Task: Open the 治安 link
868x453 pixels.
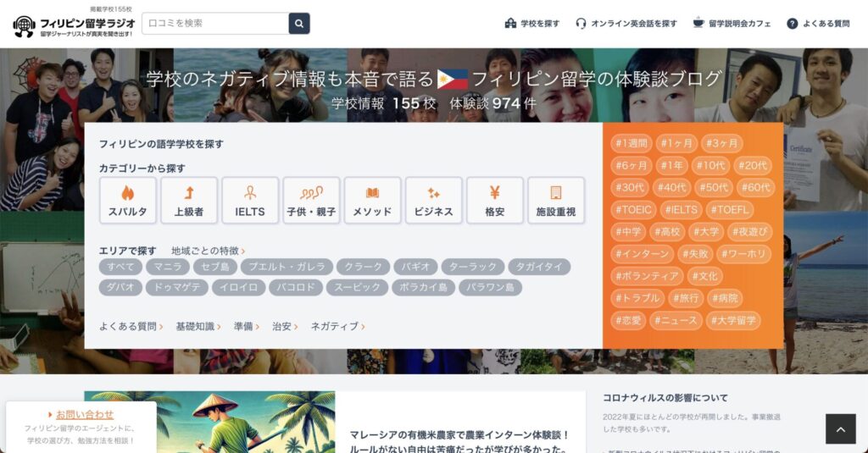Action: pyautogui.click(x=285, y=326)
